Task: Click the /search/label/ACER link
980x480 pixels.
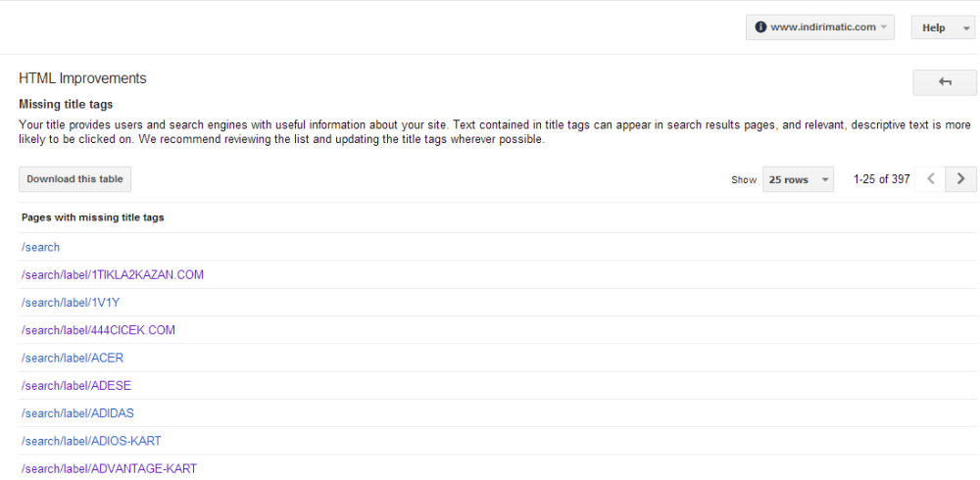Action: (x=73, y=358)
